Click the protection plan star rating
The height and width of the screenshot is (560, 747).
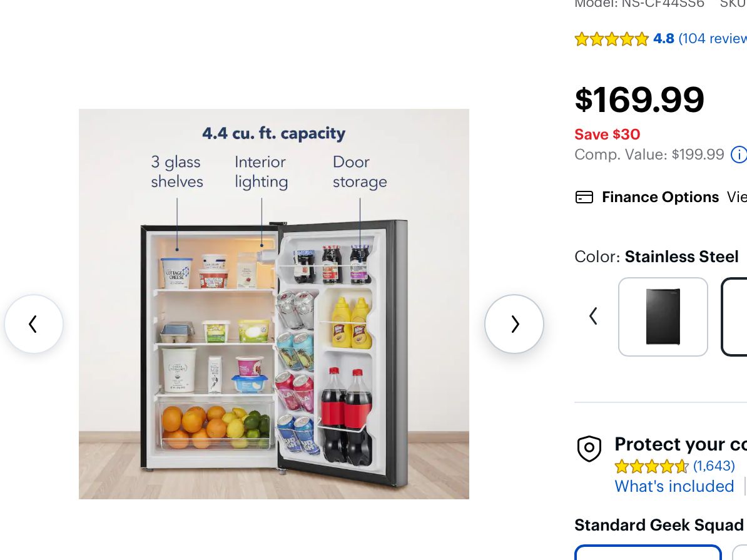tap(651, 466)
